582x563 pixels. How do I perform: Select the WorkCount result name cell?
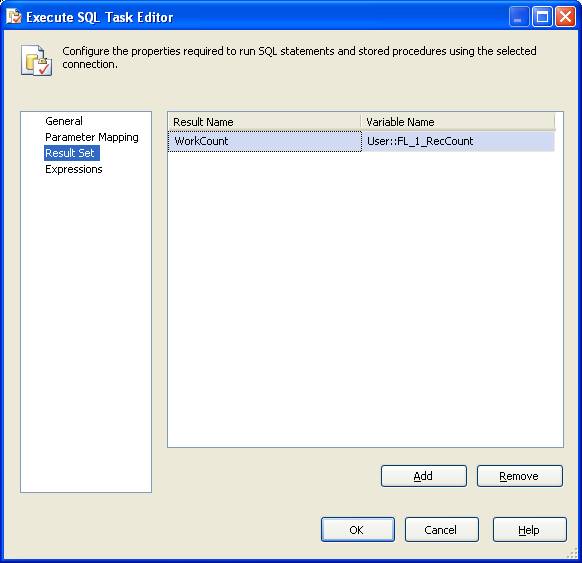(x=265, y=141)
